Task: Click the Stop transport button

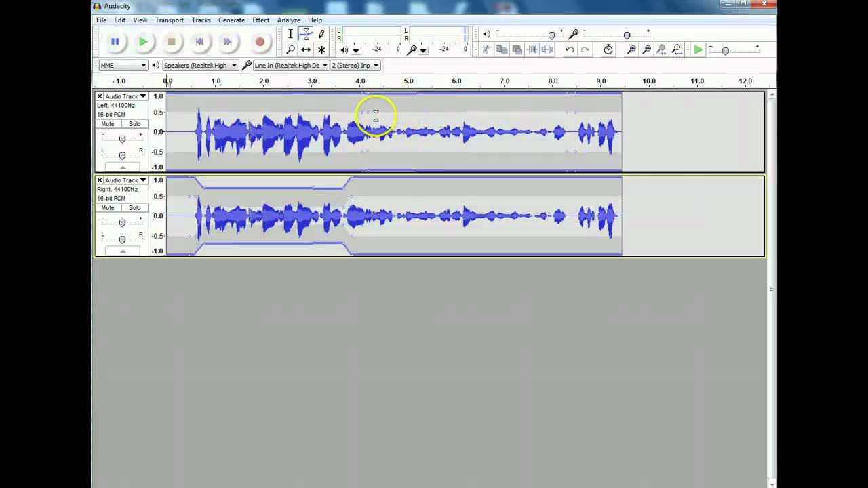Action: [x=172, y=42]
